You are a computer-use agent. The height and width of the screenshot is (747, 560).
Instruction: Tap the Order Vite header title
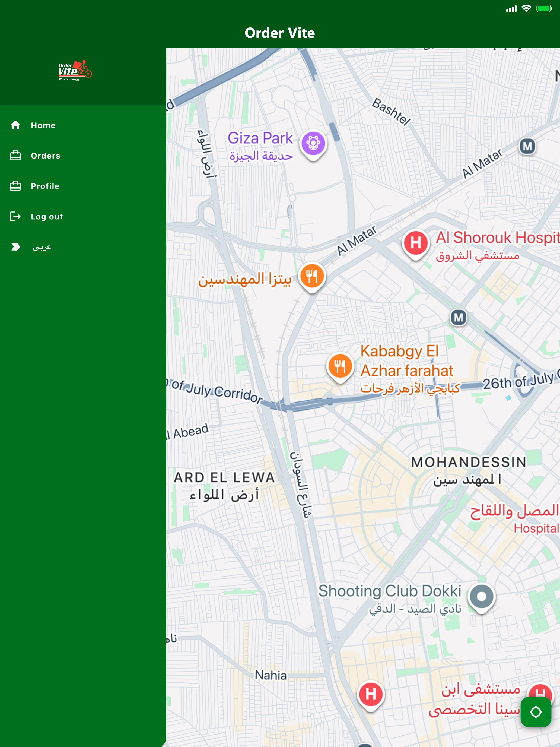[x=280, y=33]
